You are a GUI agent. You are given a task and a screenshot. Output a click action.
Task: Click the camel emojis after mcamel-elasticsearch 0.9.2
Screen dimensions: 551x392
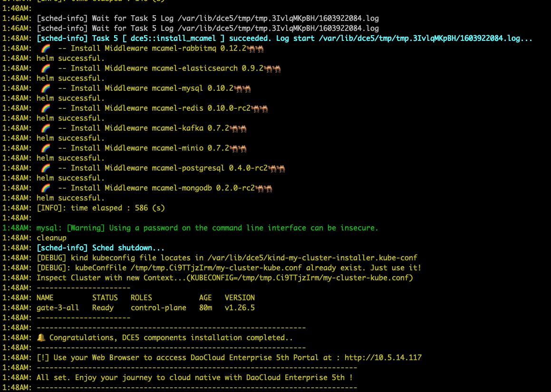click(273, 68)
